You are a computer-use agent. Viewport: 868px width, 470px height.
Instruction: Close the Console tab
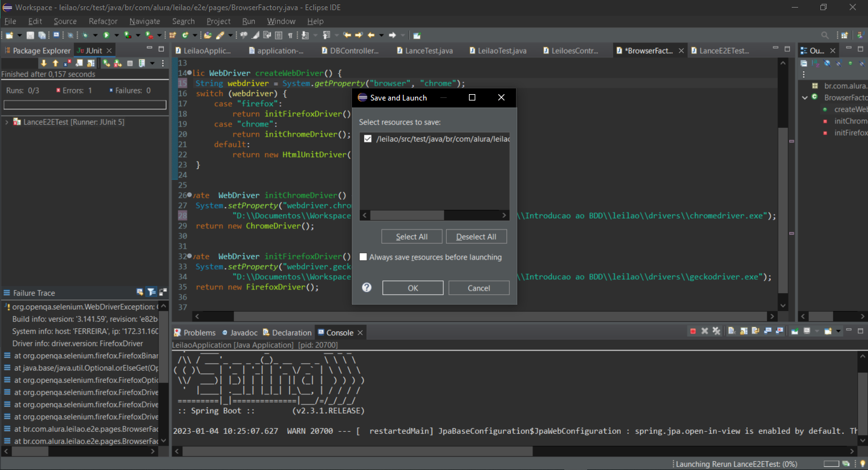pyautogui.click(x=360, y=333)
